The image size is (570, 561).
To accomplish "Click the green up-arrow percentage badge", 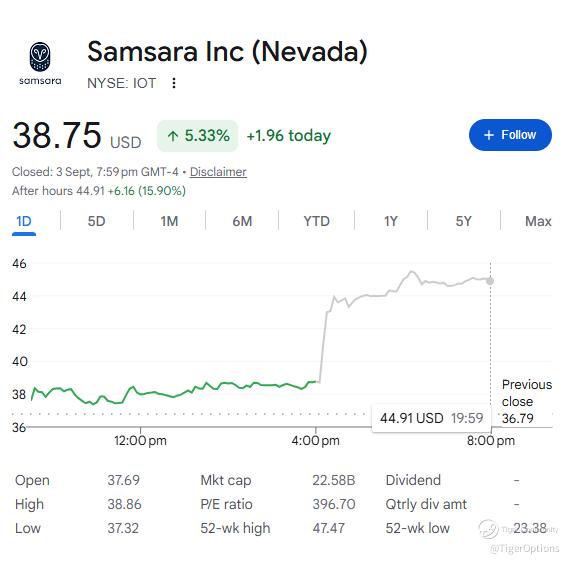I will (197, 136).
